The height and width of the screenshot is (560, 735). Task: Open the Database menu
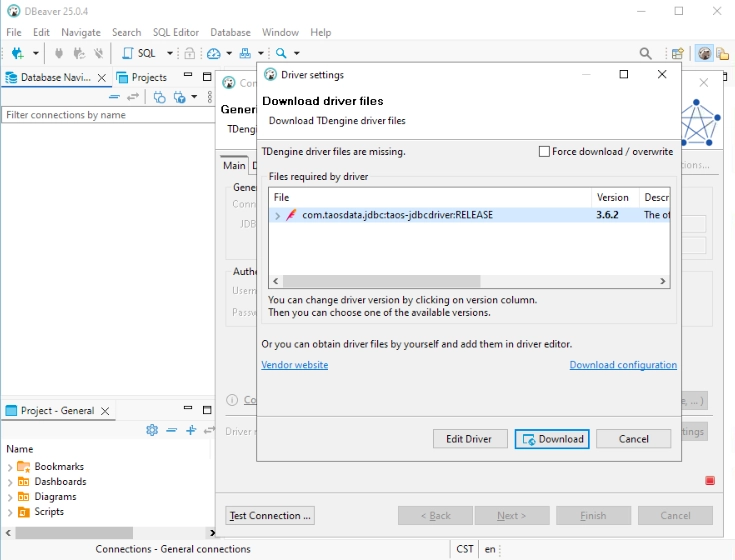(x=230, y=32)
